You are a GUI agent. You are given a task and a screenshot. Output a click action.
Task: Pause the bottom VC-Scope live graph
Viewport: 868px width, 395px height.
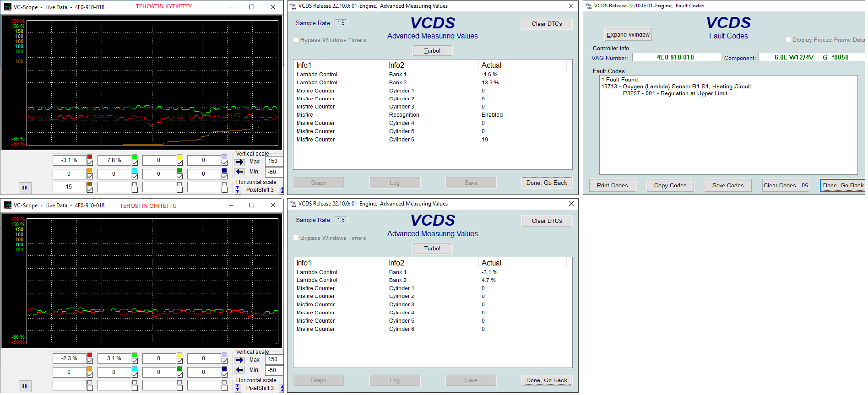pyautogui.click(x=25, y=386)
